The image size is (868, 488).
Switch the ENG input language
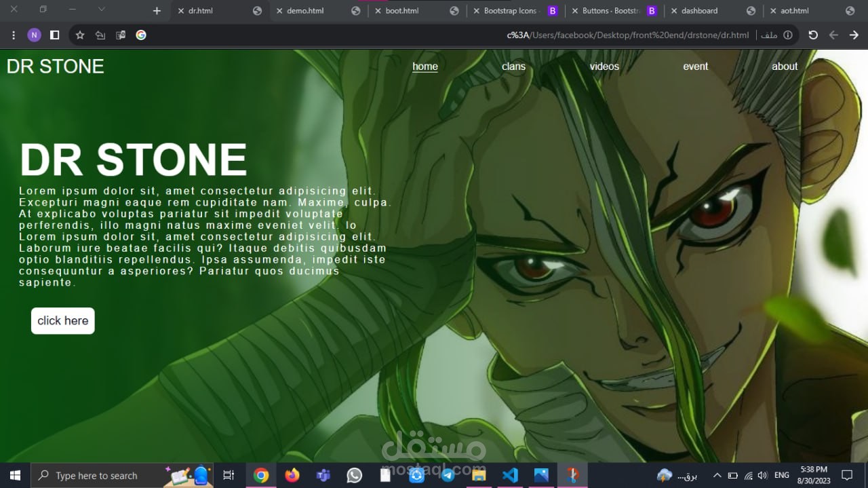(x=782, y=475)
